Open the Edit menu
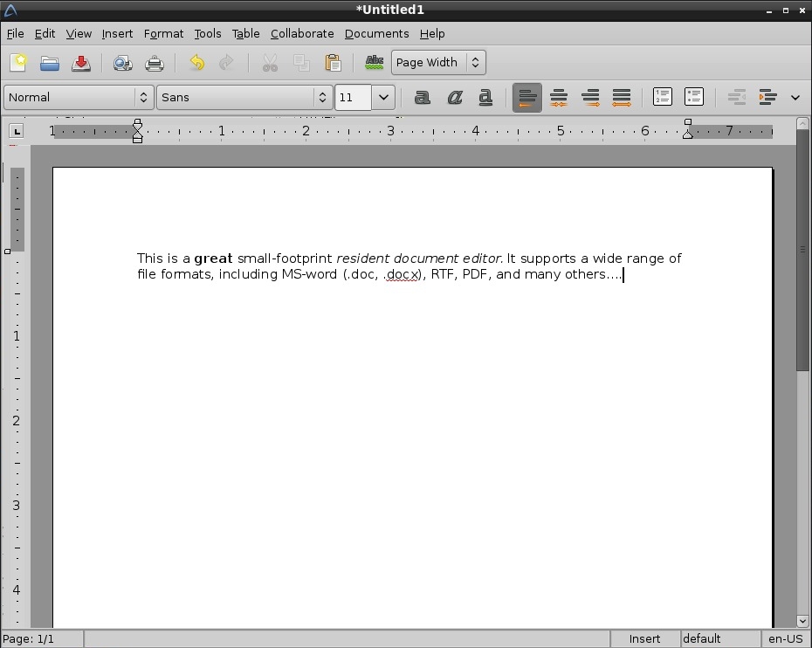The width and height of the screenshot is (812, 648). (45, 34)
